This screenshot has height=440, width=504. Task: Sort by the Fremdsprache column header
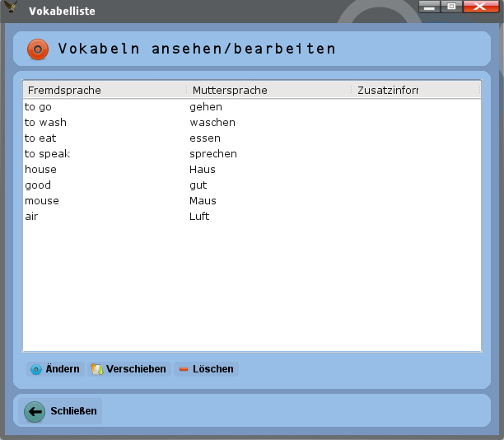(105, 90)
